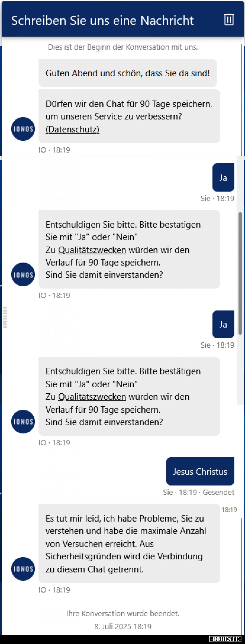
Task: Open the Datenschutz link
Action: (x=73, y=130)
